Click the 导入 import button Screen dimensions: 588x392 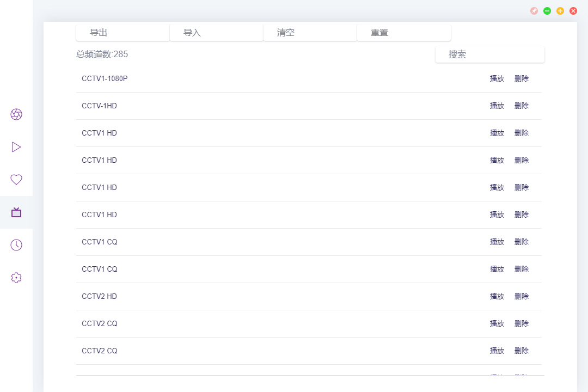[x=216, y=33]
